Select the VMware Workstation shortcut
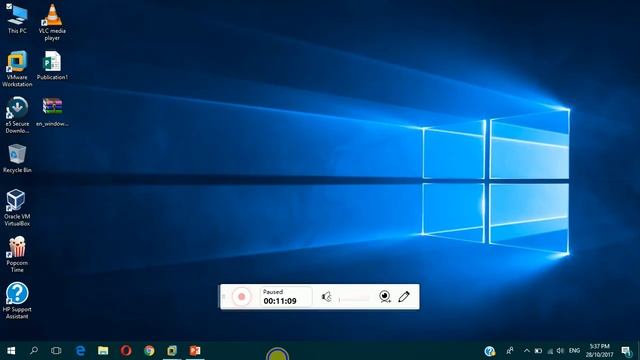This screenshot has width=640, height=360. pos(17,69)
